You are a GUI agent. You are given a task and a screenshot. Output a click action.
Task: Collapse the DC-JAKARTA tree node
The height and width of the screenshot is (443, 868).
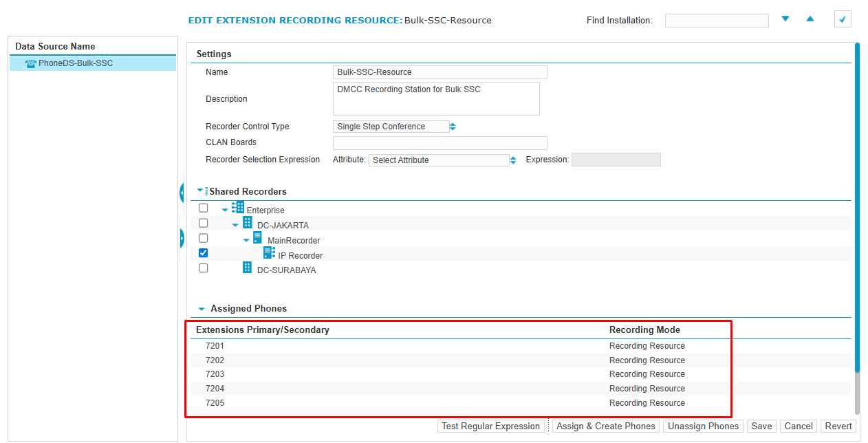tap(235, 226)
